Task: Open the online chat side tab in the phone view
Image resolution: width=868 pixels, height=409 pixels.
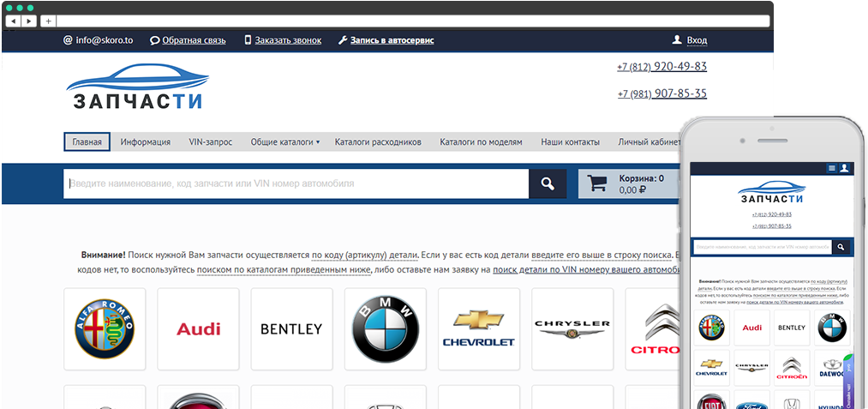Action: tap(847, 382)
